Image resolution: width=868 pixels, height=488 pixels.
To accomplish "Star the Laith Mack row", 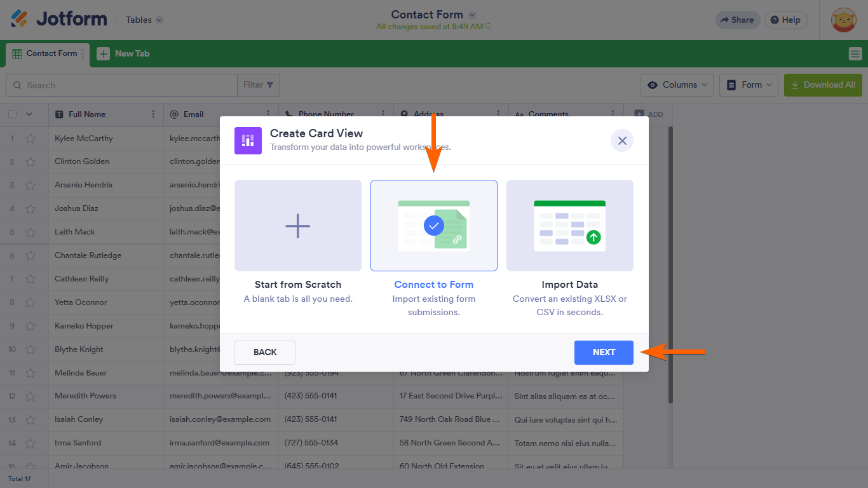I will pos(30,233).
